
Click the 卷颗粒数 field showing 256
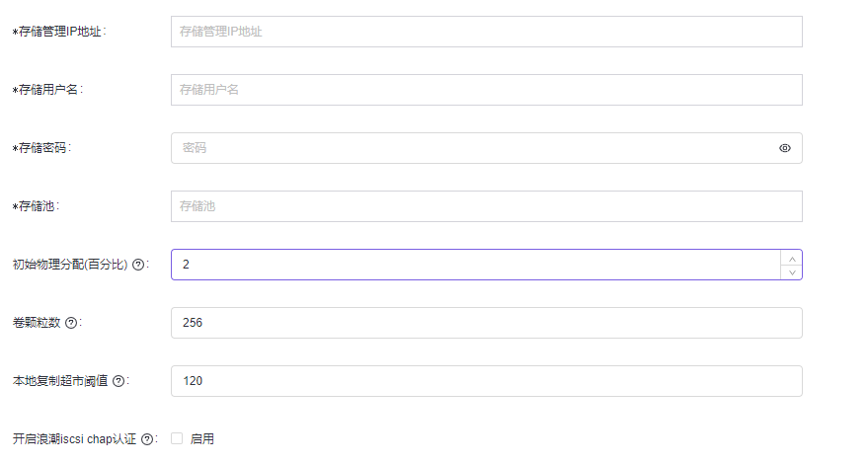click(x=486, y=323)
